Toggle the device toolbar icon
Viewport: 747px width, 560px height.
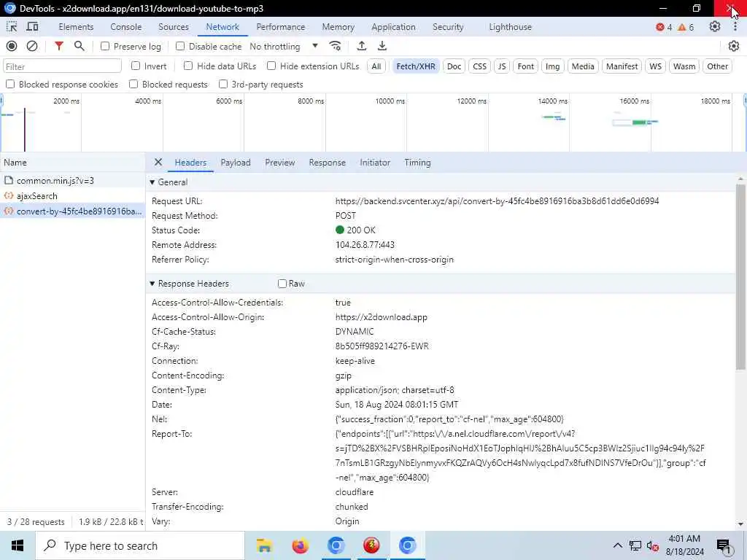(x=32, y=27)
